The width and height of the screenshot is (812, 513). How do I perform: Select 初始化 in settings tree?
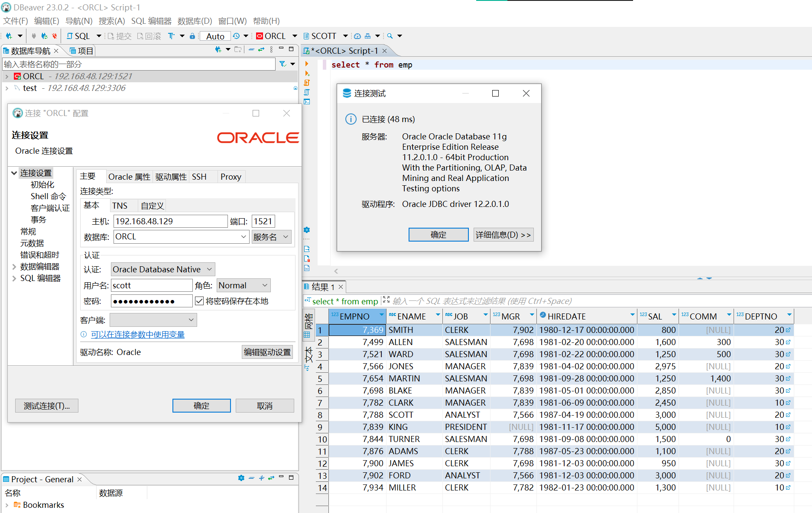point(42,184)
